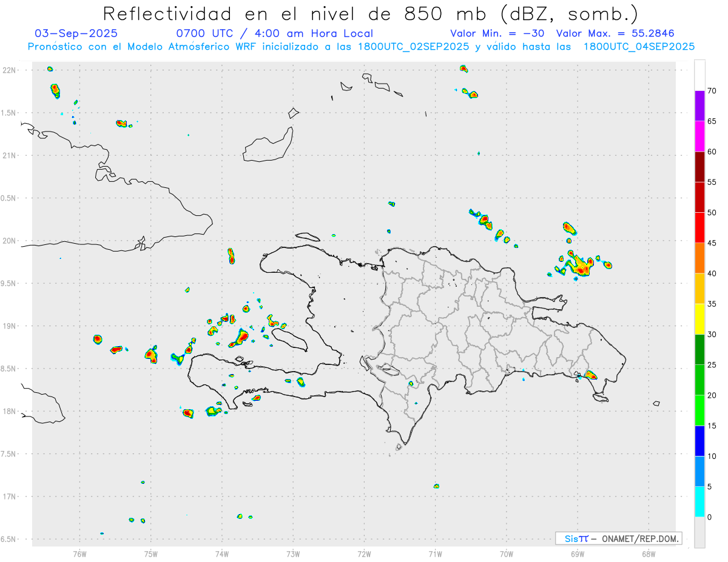Image resolution: width=728 pixels, height=562 pixels.
Task: Select the date label "03-Sep-2025"
Action: [x=76, y=33]
